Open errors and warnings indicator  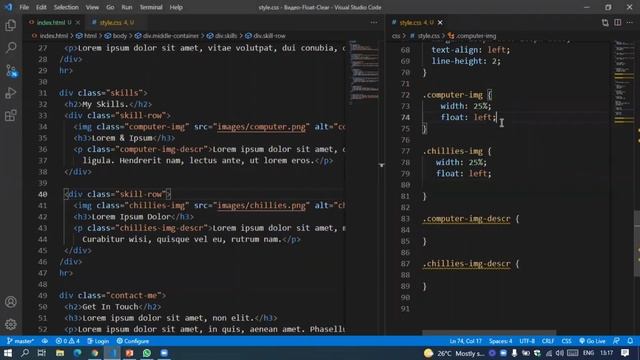(x=68, y=341)
